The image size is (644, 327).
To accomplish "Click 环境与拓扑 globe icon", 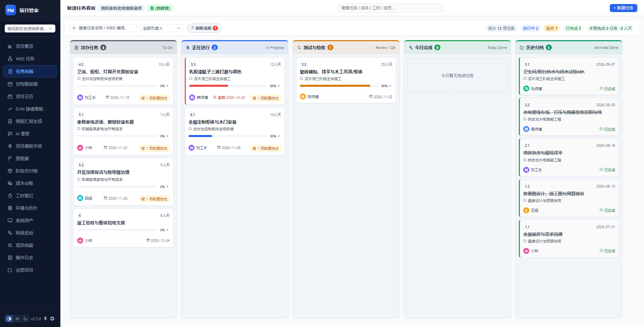I will (x=10, y=208).
